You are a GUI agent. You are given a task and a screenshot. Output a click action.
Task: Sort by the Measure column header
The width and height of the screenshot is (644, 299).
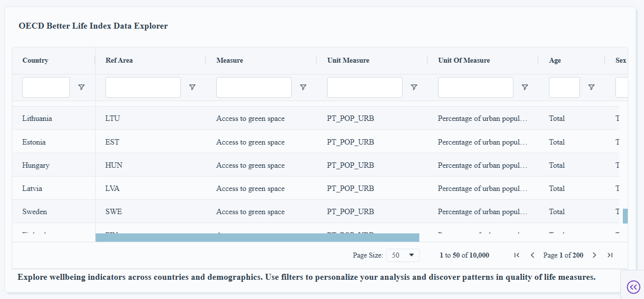(x=230, y=61)
